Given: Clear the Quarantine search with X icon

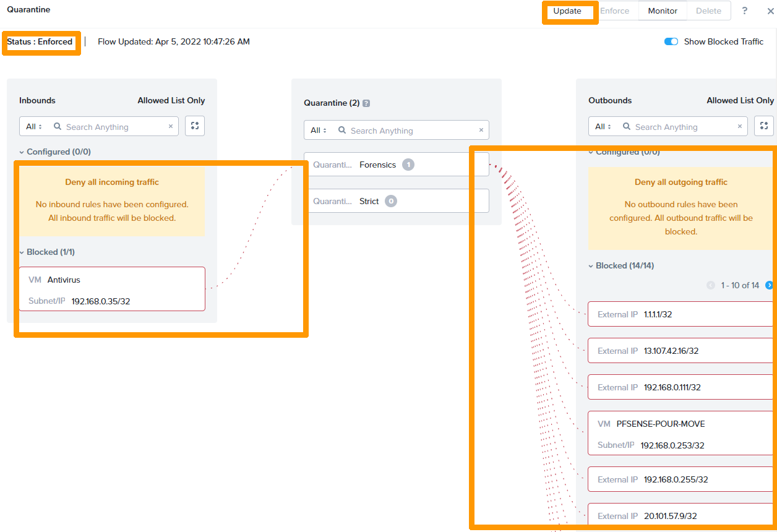Looking at the screenshot, I should (481, 131).
